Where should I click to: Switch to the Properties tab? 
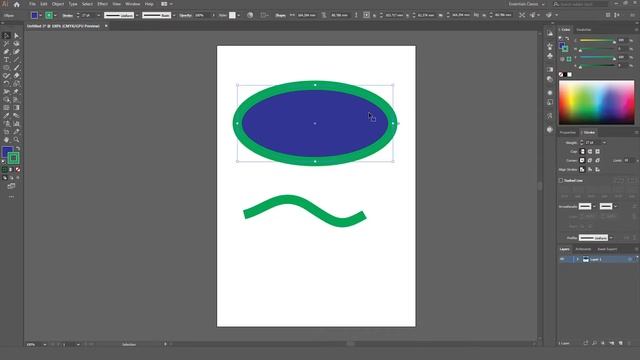pyautogui.click(x=567, y=132)
